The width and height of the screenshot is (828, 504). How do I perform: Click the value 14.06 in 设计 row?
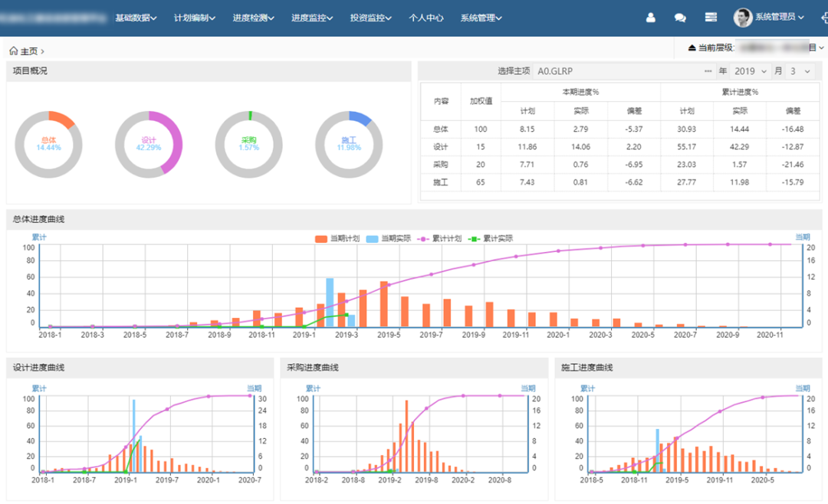click(x=580, y=147)
